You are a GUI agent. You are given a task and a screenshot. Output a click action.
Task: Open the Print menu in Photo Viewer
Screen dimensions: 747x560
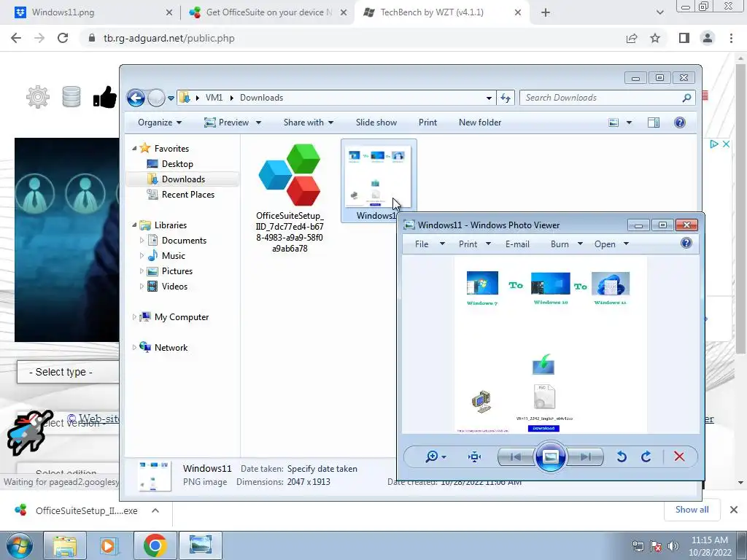tap(474, 244)
